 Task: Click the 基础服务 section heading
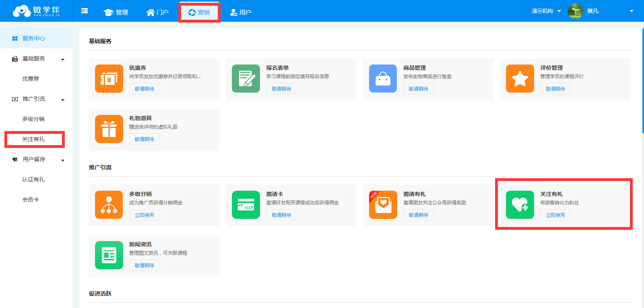click(x=100, y=41)
